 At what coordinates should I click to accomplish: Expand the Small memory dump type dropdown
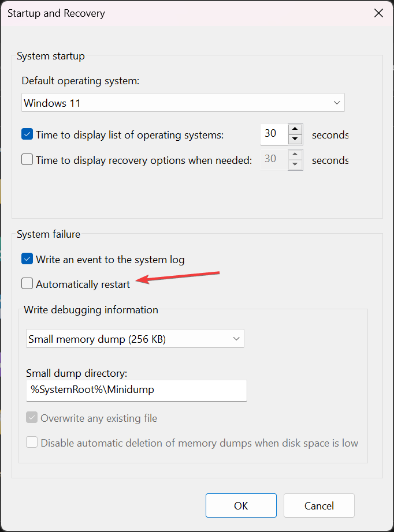[135, 339]
